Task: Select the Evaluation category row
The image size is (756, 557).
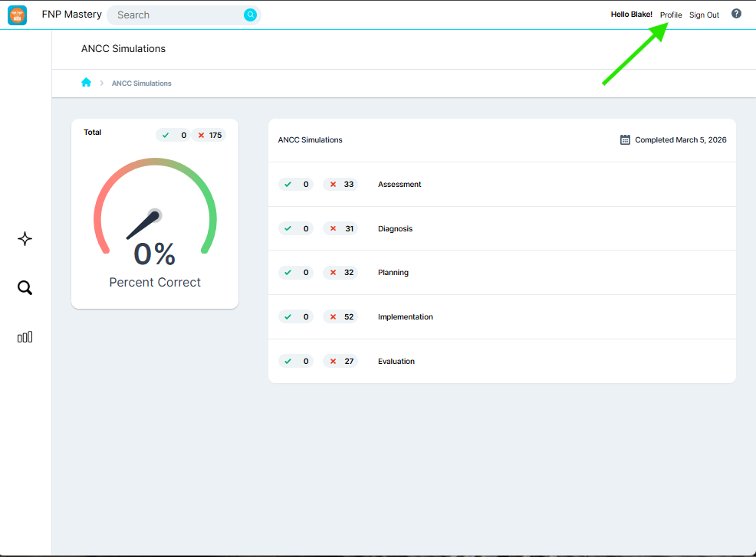Action: coord(396,362)
